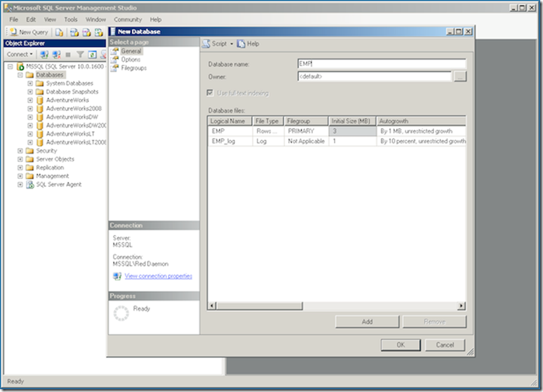Select AdventureWorksDW2008 tree item
543x392 pixels.
tap(76, 126)
